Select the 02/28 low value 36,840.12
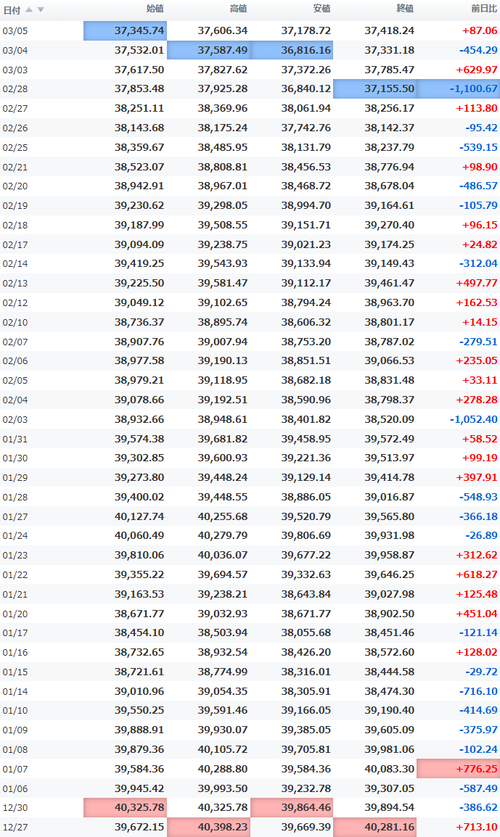This screenshot has width=500, height=837. pyautogui.click(x=306, y=89)
